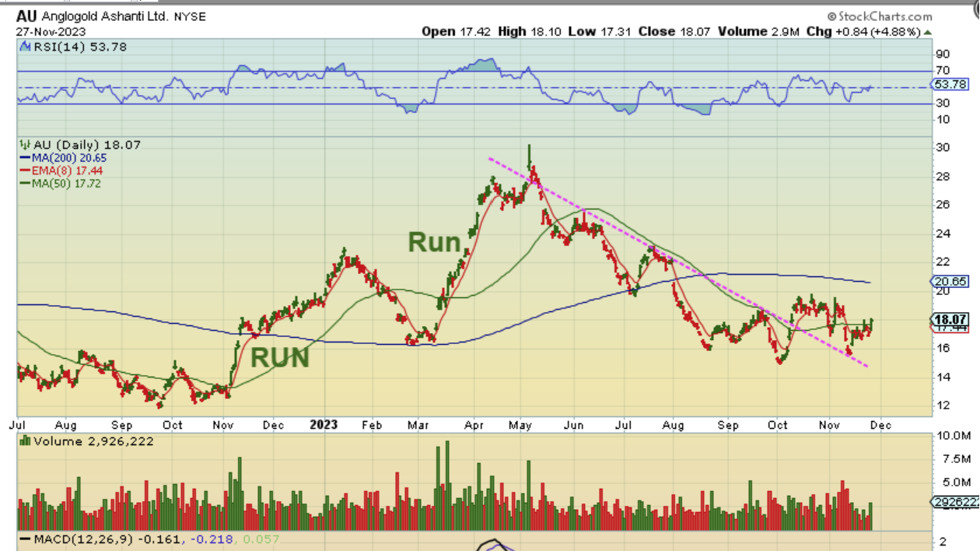This screenshot has height=551, width=980.
Task: Click the green up-arrow next to Chg
Action: pos(926,32)
